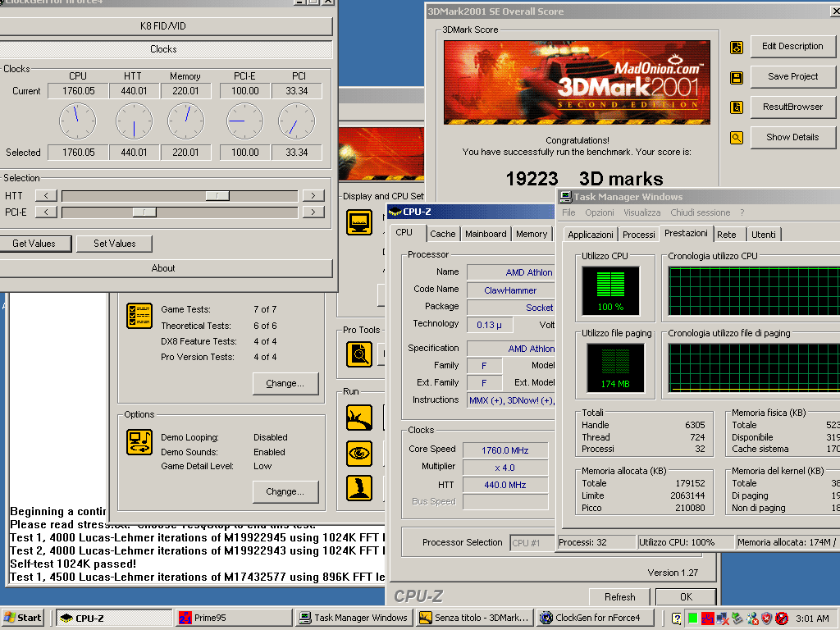Click the HTT clock dial in ClockGen
Viewport: 840px width, 630px height.
[x=134, y=121]
